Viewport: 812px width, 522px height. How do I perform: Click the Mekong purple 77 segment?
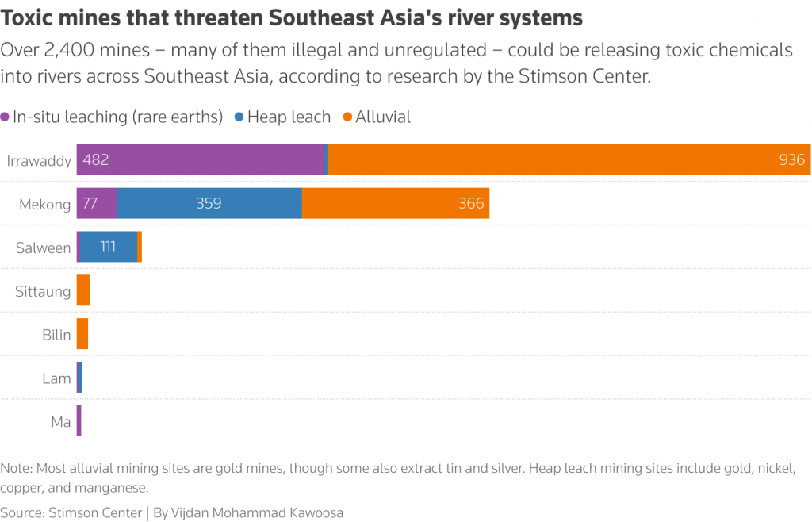click(x=96, y=203)
